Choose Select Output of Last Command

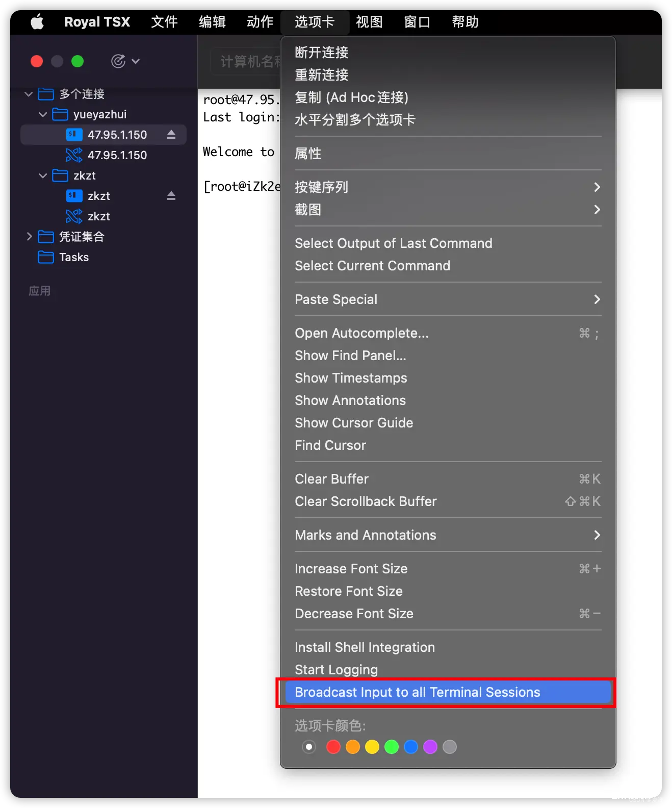tap(448, 243)
